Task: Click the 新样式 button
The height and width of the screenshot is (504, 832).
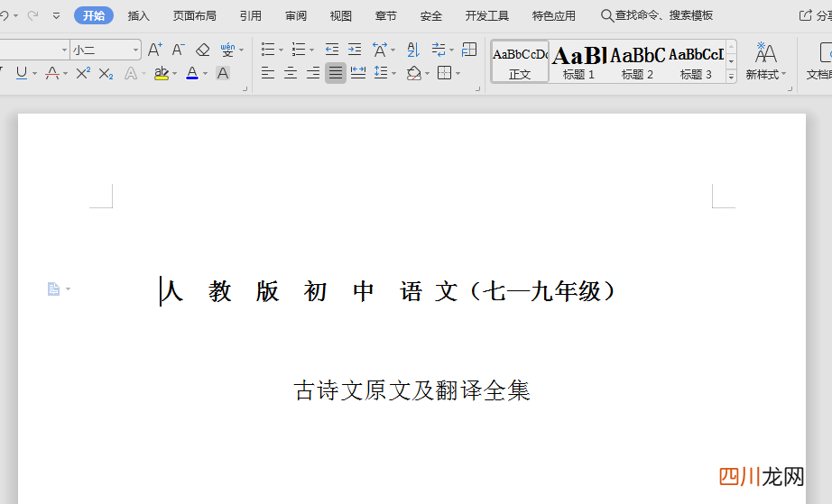Action: coord(765,61)
